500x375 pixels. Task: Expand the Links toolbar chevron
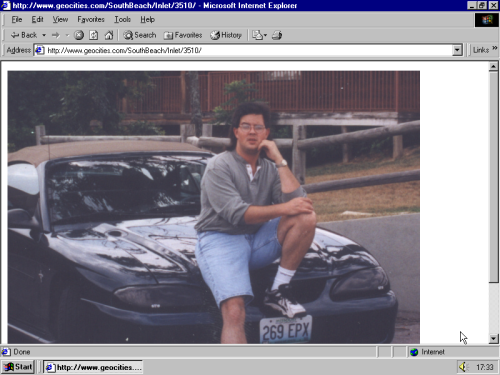(495, 49)
